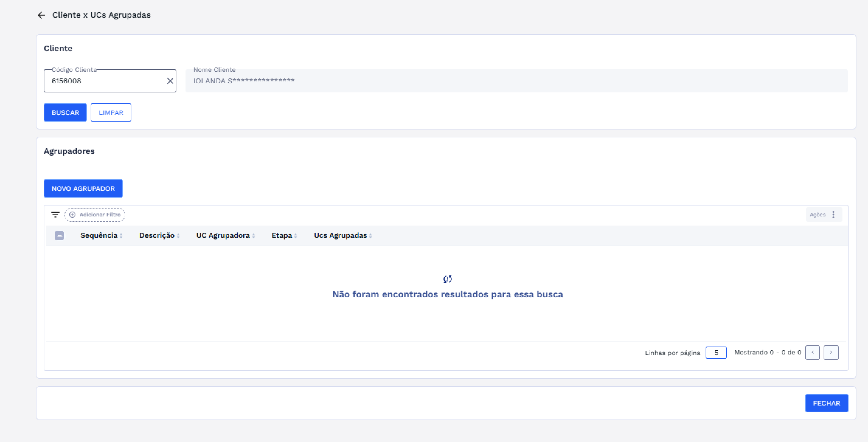The height and width of the screenshot is (442, 868).
Task: Click the Descrição sort arrows
Action: point(178,236)
